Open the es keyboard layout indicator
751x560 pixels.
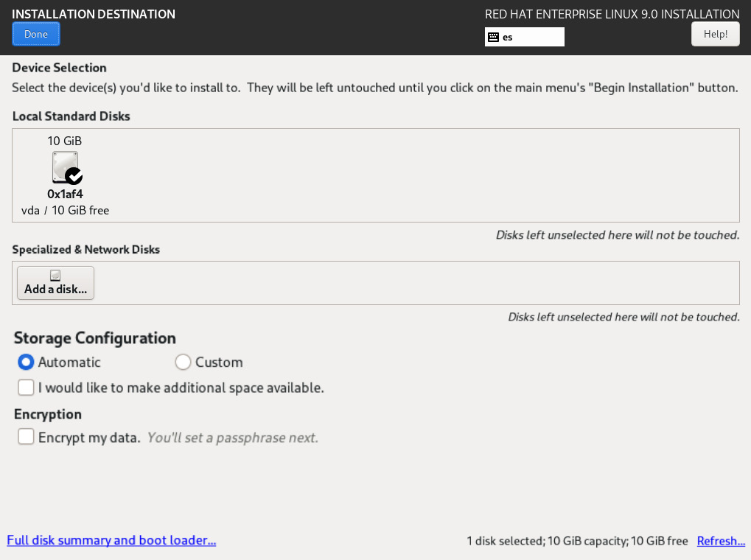(x=525, y=37)
